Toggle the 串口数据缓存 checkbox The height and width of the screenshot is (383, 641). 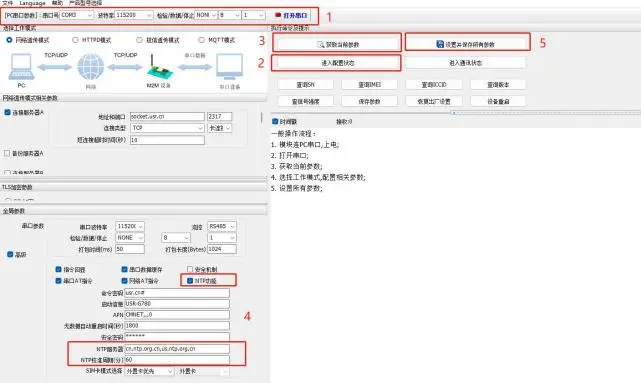pyautogui.click(x=125, y=270)
